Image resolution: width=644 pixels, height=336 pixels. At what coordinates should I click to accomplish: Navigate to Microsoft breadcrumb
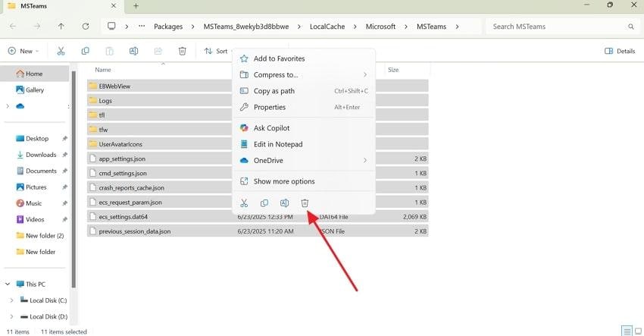[381, 27]
